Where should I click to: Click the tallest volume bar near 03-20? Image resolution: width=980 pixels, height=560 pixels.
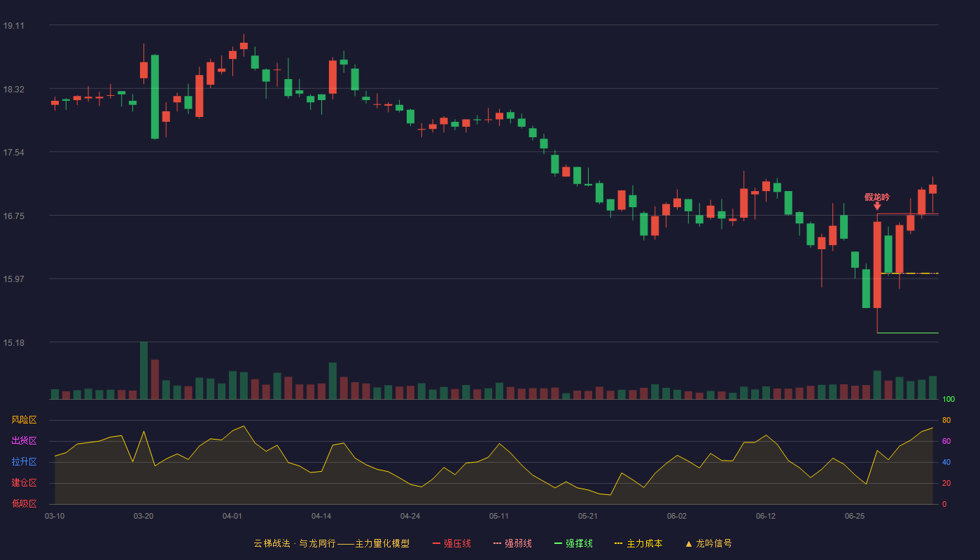(x=143, y=370)
